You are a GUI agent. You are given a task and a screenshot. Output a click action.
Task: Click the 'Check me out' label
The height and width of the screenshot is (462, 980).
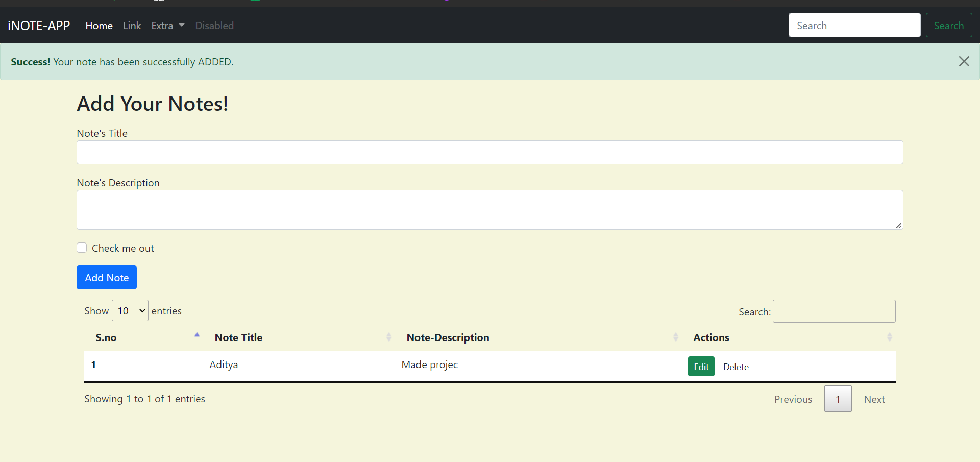pyautogui.click(x=123, y=248)
